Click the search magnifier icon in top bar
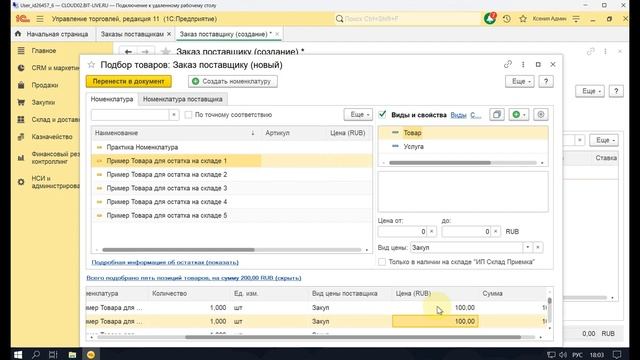 point(339,19)
